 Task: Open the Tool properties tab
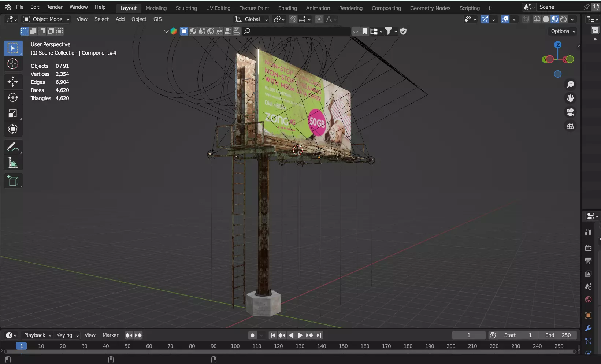tap(588, 232)
